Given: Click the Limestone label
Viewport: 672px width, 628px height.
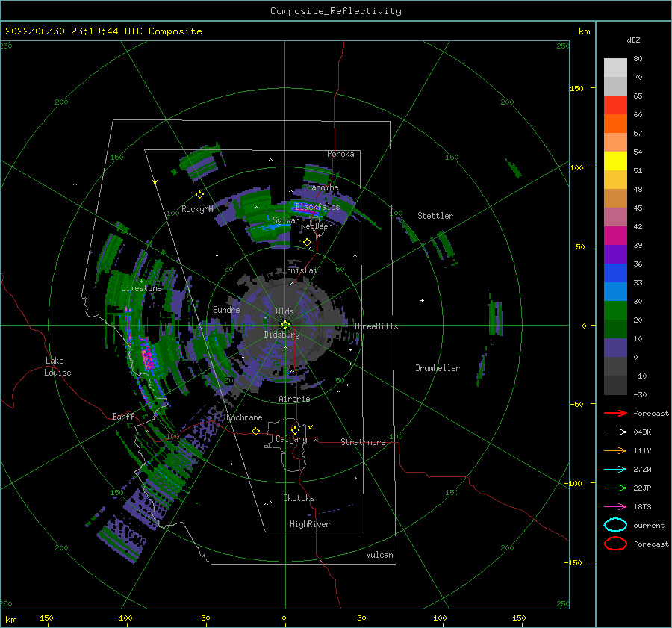Looking at the screenshot, I should click(x=141, y=288).
